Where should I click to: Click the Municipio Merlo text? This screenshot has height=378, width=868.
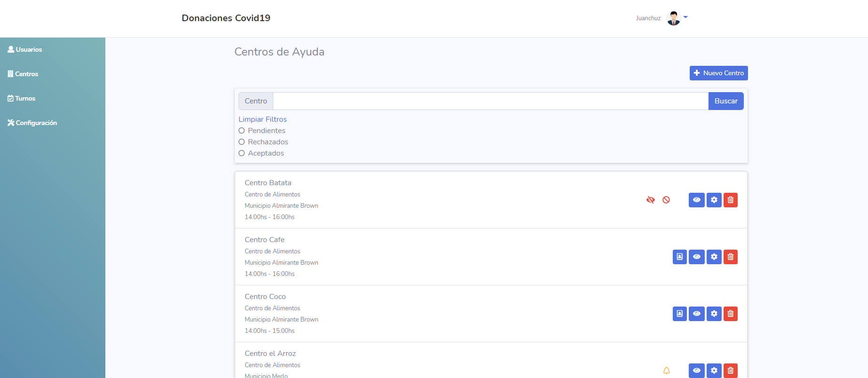[266, 376]
